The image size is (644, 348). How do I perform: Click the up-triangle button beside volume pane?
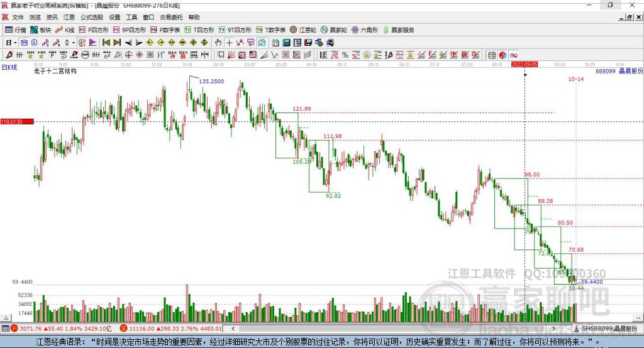click(6, 318)
